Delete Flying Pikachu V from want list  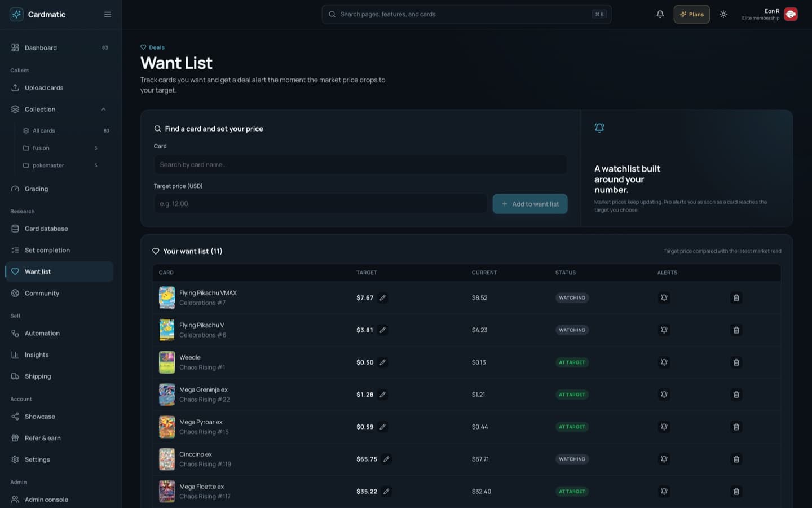pyautogui.click(x=736, y=330)
